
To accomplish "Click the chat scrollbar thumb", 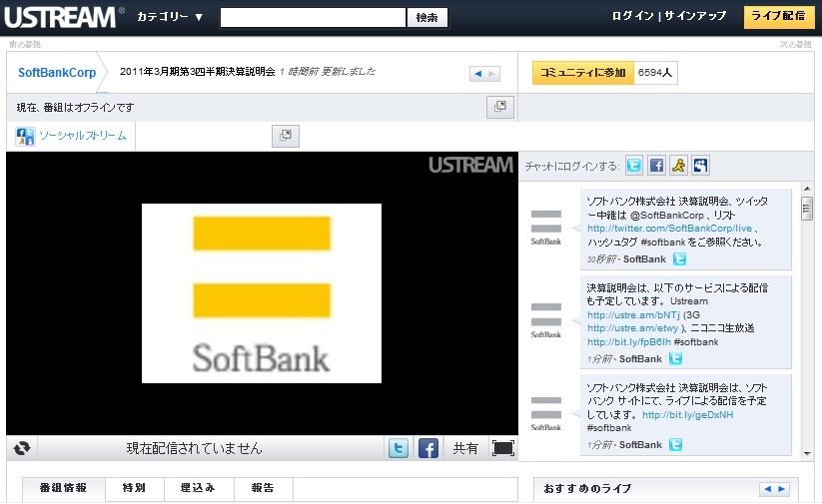I will click(807, 209).
